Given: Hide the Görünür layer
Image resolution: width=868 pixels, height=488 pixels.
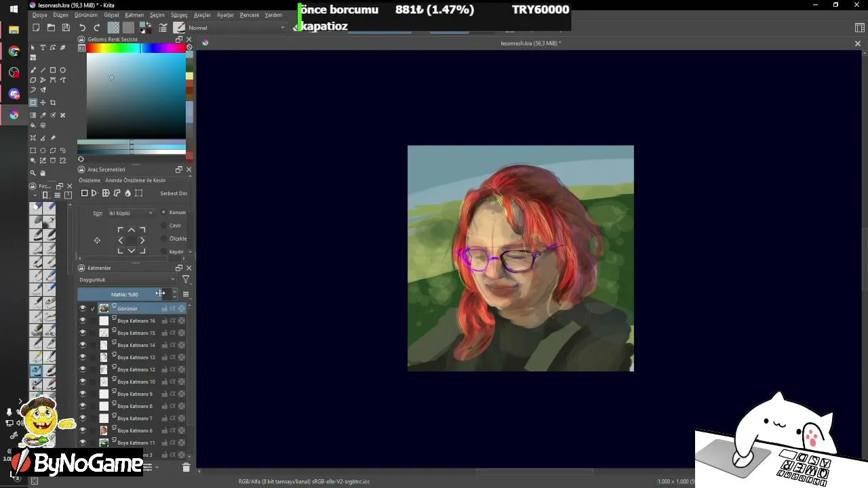Looking at the screenshot, I should point(83,308).
